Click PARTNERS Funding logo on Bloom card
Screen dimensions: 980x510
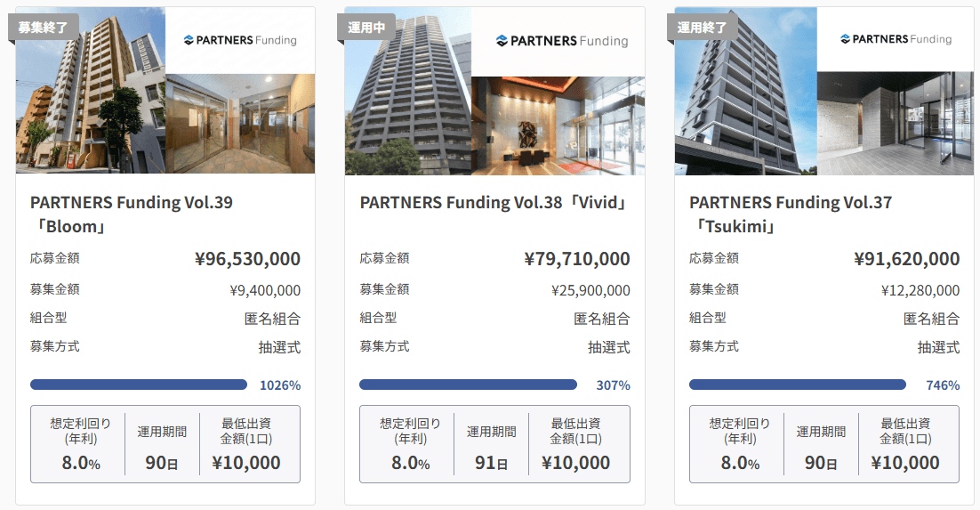click(240, 40)
